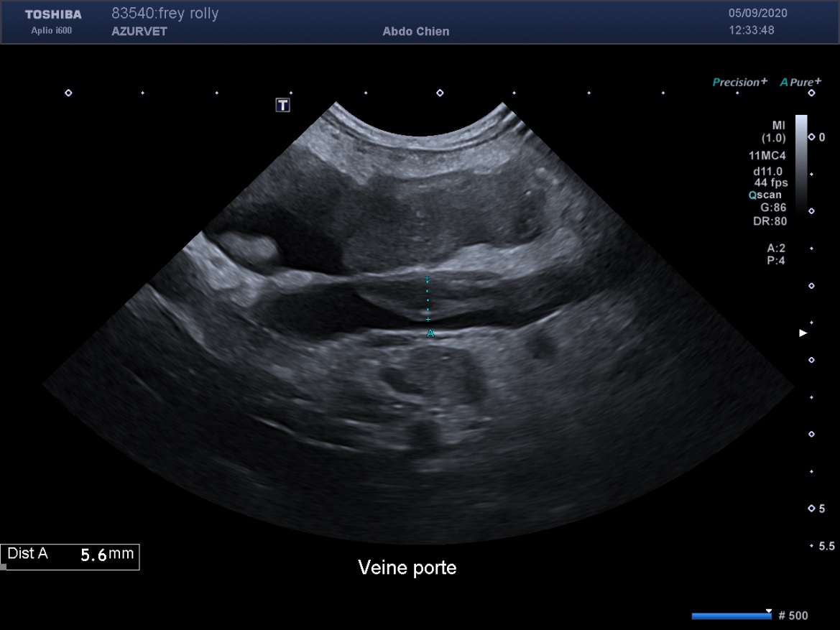The image size is (840, 630).
Task: Click the TOSHIBA Aplio i600 logo
Action: [x=53, y=22]
